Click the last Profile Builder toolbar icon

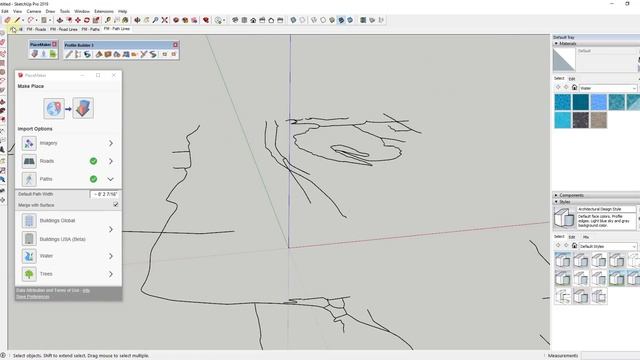click(x=173, y=54)
